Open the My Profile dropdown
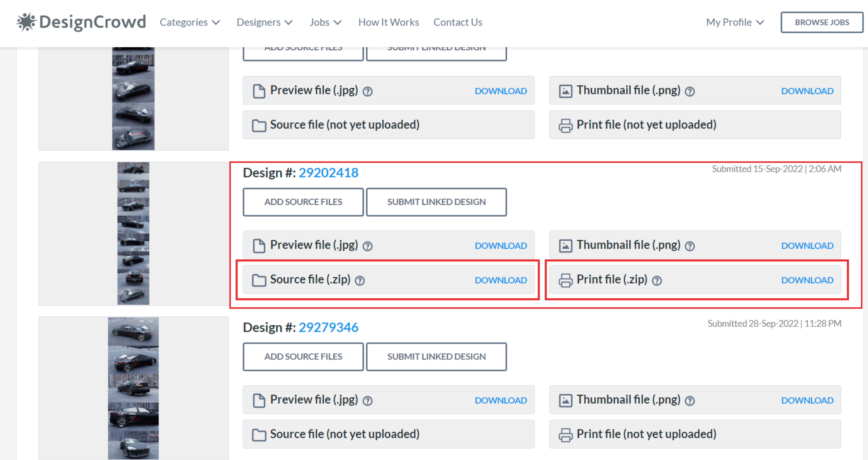The image size is (868, 460). pos(735,22)
